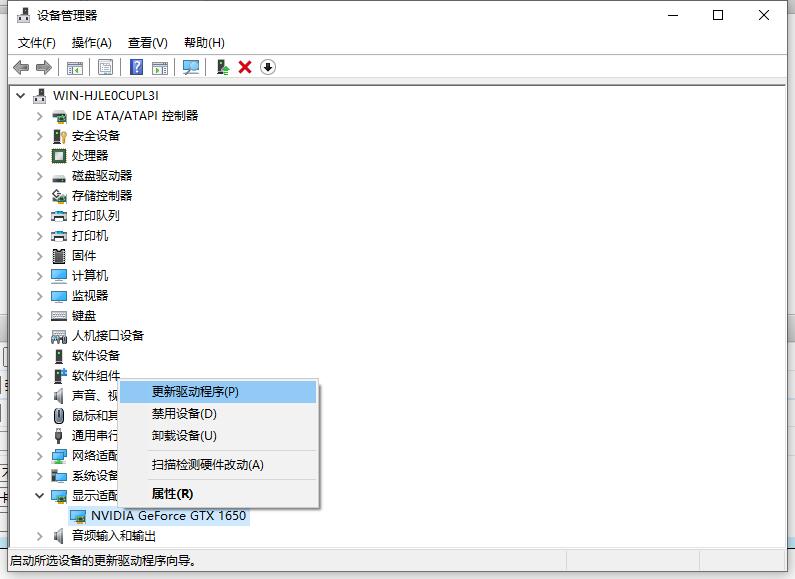Expand the 软件设备 node

coord(40,356)
